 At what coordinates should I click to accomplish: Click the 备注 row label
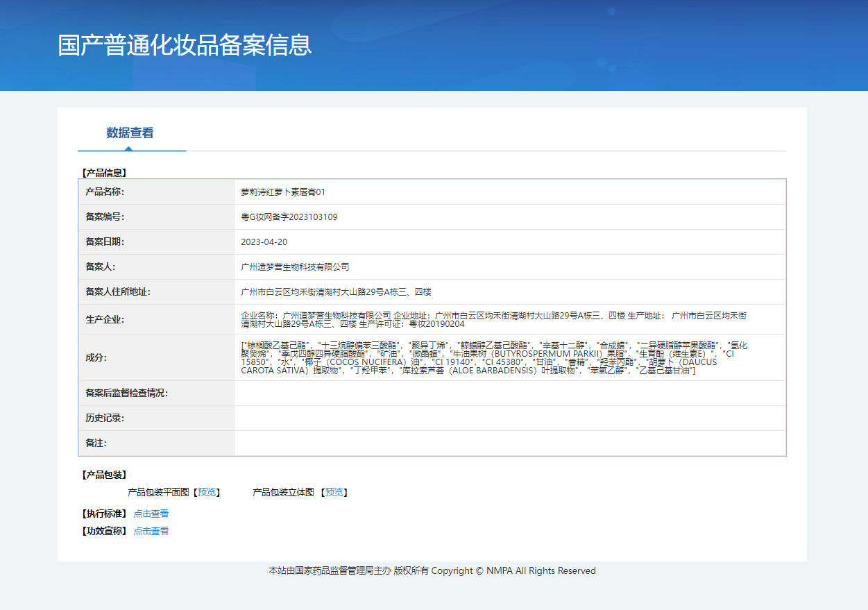tap(96, 443)
